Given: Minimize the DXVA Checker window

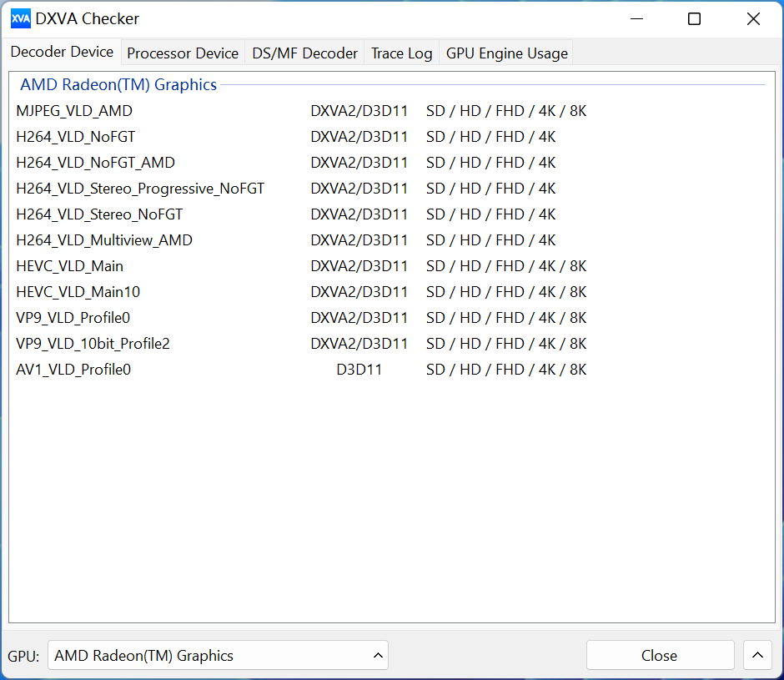Looking at the screenshot, I should tap(636, 19).
